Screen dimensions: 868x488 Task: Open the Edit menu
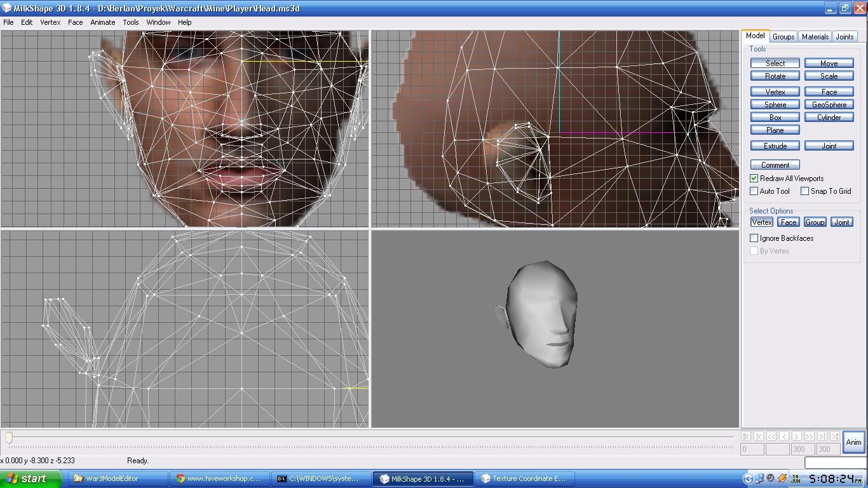pyautogui.click(x=27, y=22)
